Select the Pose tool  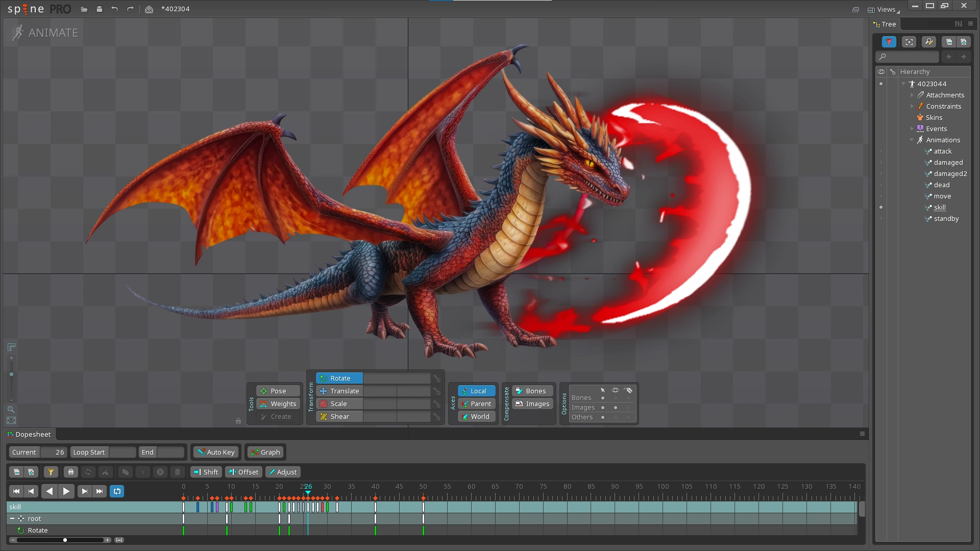278,391
